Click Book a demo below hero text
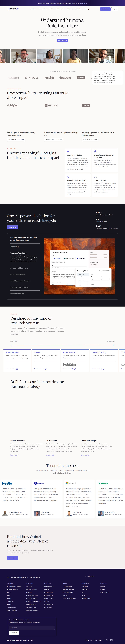This screenshot has height=644, width=125. [x=62, y=40]
